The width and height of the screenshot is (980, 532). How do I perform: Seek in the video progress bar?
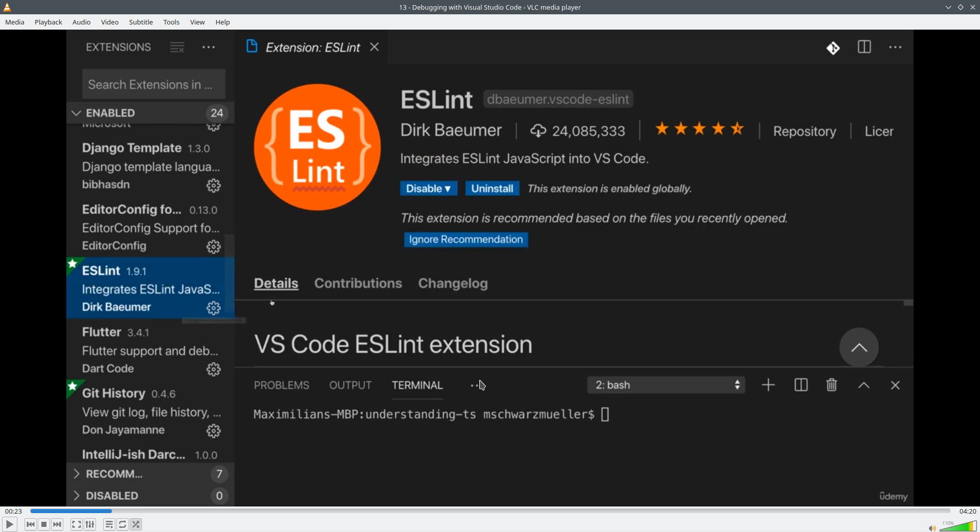point(490,511)
